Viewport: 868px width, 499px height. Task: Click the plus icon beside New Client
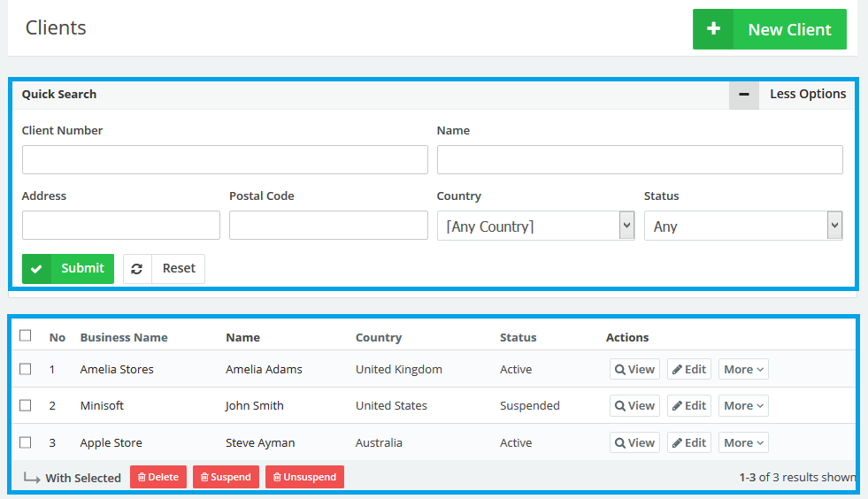pyautogui.click(x=713, y=29)
